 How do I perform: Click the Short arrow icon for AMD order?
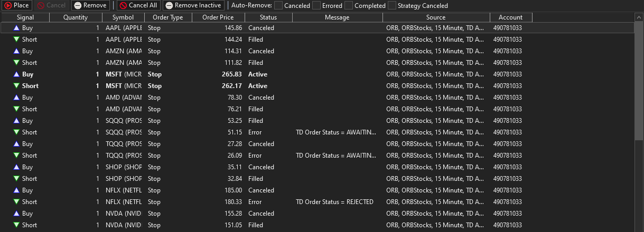(16, 109)
